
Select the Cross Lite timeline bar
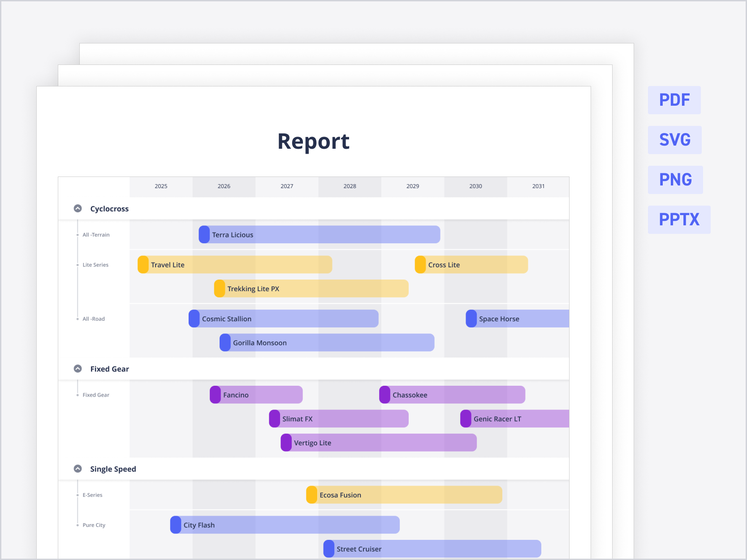[x=471, y=265]
